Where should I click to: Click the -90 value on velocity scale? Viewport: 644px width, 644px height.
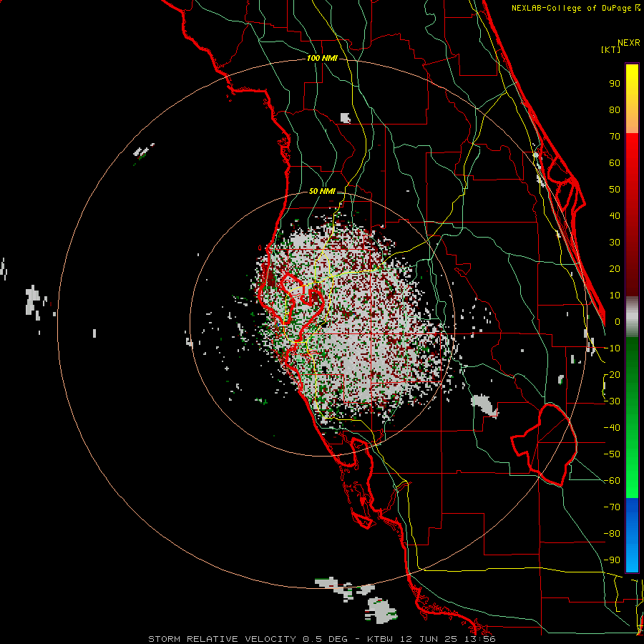[612, 560]
